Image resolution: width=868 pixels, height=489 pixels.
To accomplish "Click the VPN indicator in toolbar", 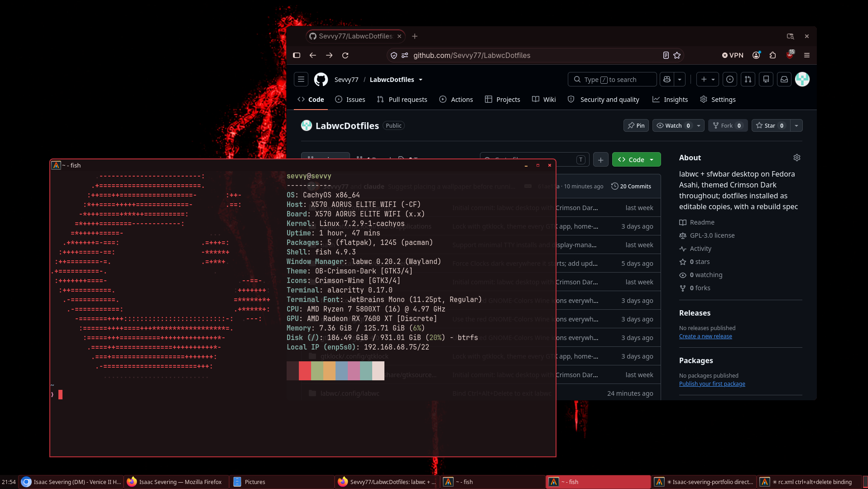I will tap(733, 55).
